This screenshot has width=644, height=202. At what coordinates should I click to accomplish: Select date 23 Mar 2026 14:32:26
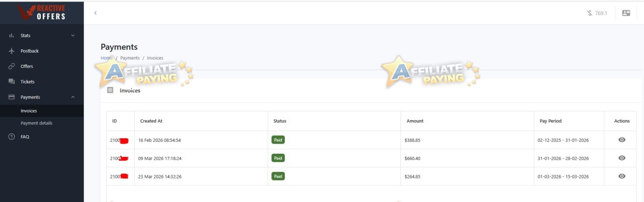click(x=159, y=176)
